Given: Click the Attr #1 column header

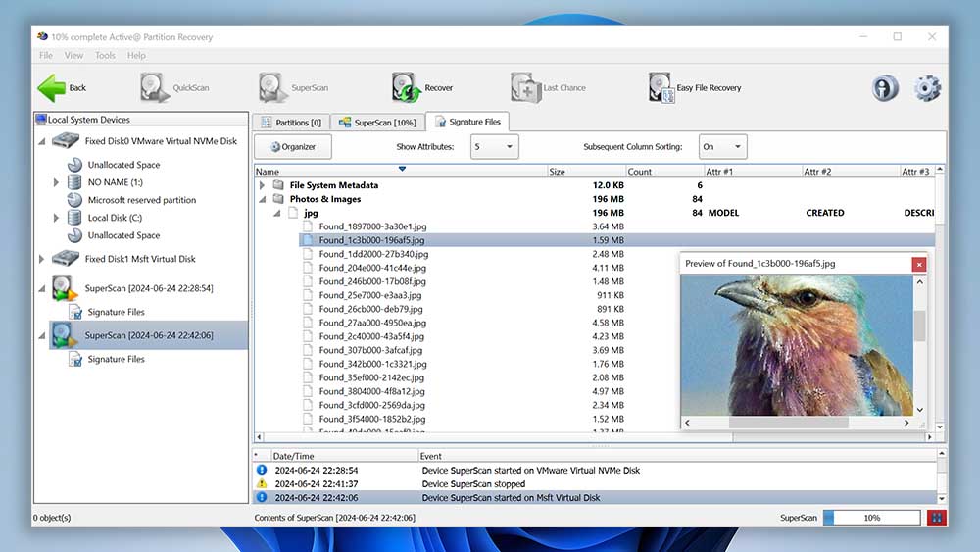Looking at the screenshot, I should coord(753,172).
